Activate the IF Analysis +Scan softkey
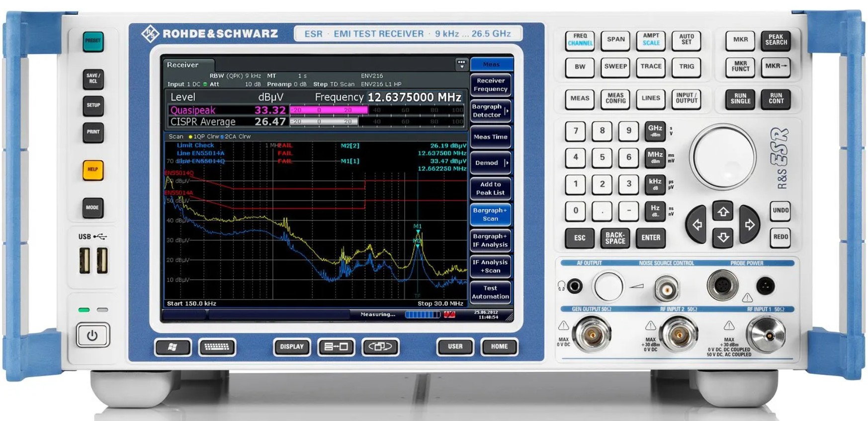Screen dimensions: 868x421 [491, 266]
